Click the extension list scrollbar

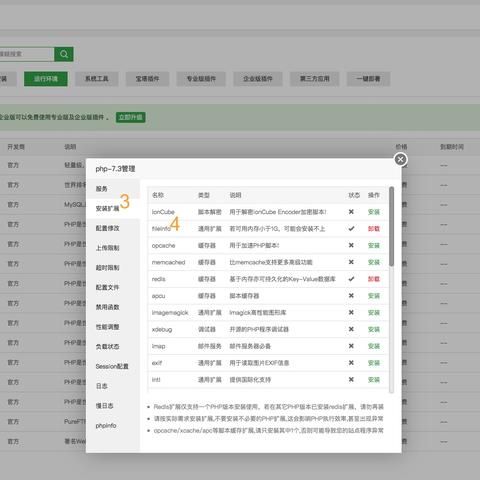(x=391, y=227)
